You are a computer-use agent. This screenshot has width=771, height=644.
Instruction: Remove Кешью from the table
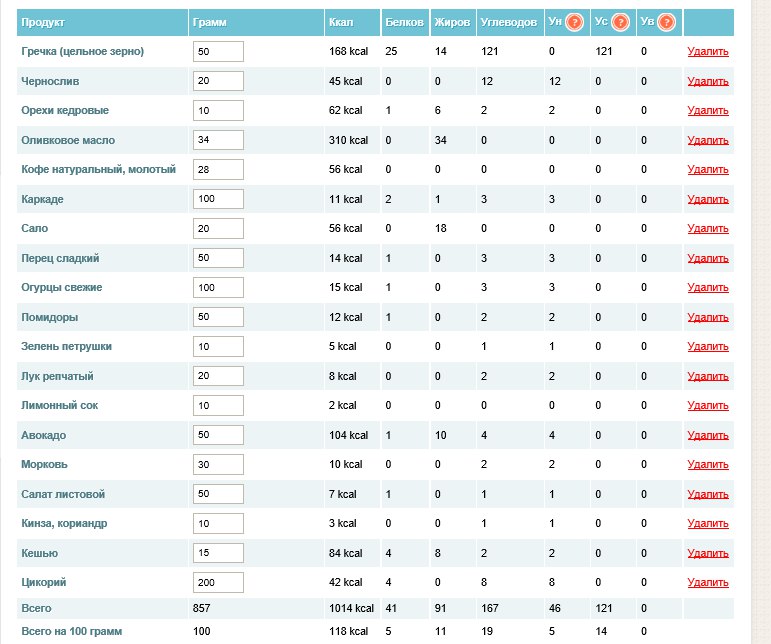[x=708, y=553]
